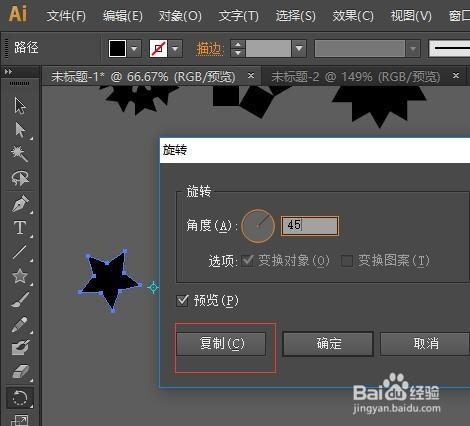Select the Magic Wand tool

tap(19, 154)
